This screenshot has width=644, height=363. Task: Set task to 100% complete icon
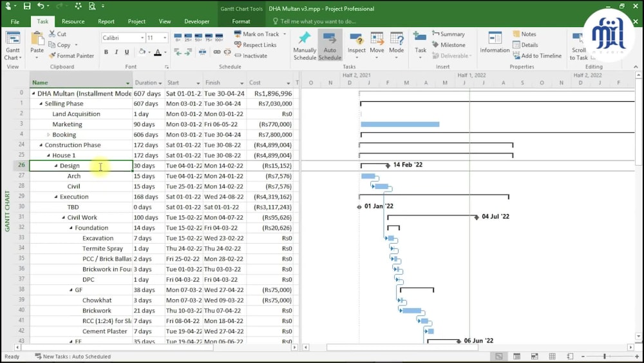click(x=219, y=37)
